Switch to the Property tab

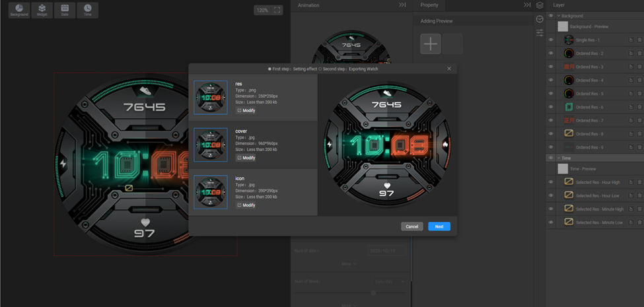tap(429, 5)
